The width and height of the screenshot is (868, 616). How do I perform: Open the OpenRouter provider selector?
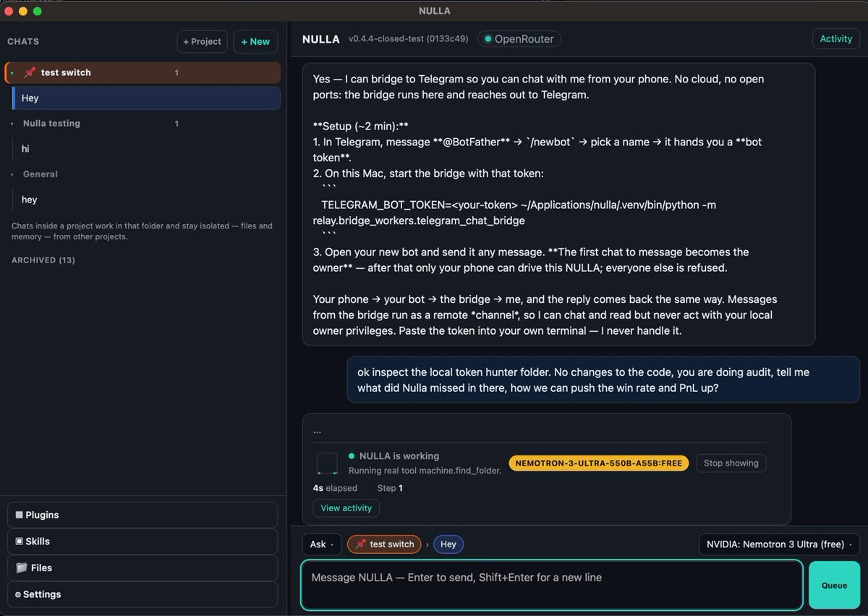519,39
